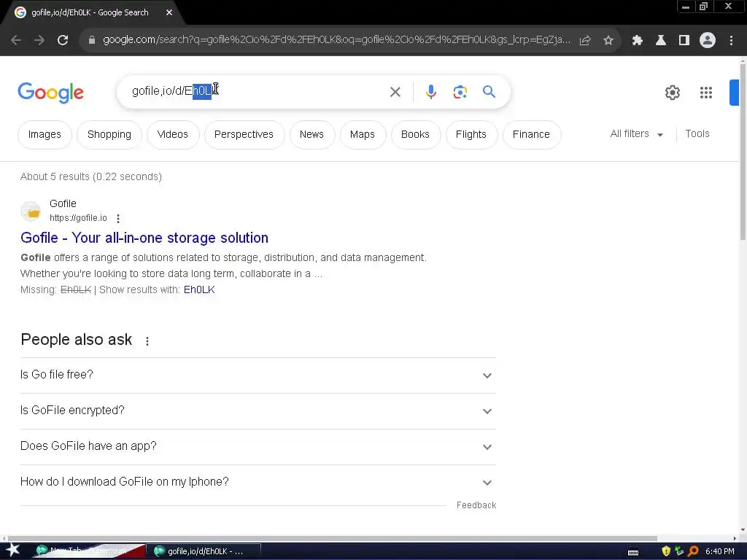
Task: Click the padlock site info icon
Action: point(92,41)
